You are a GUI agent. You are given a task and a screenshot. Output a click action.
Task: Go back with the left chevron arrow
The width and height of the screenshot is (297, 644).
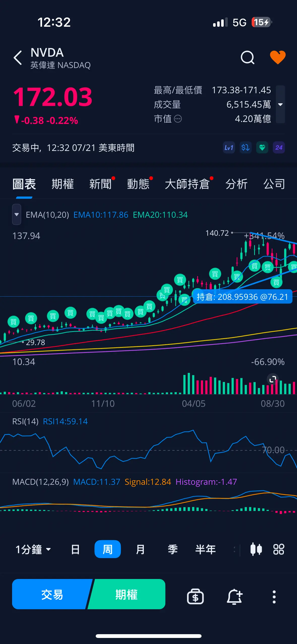pos(18,58)
